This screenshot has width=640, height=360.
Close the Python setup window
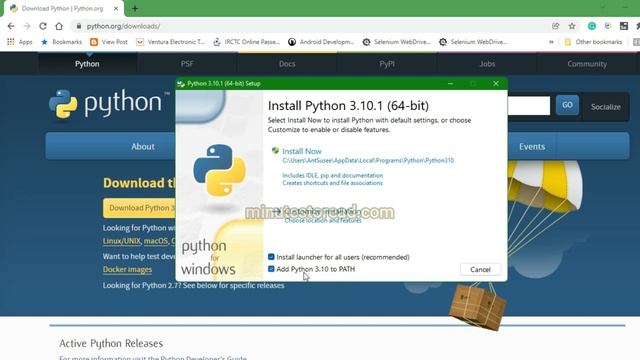tap(496, 84)
